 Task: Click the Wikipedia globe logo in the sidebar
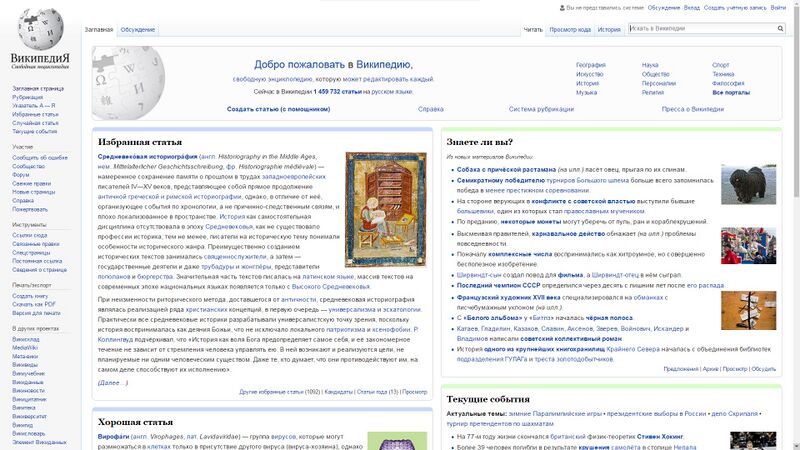tap(40, 30)
